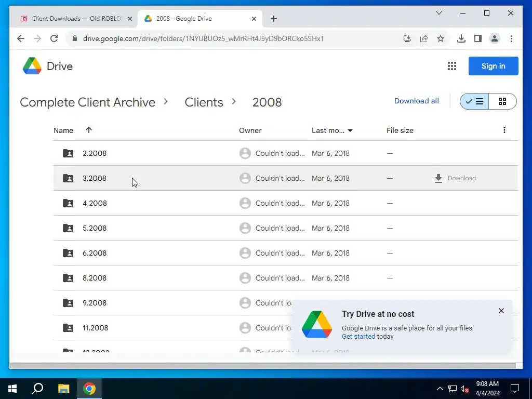
Task: Toggle Chrome side panel
Action: 478,38
